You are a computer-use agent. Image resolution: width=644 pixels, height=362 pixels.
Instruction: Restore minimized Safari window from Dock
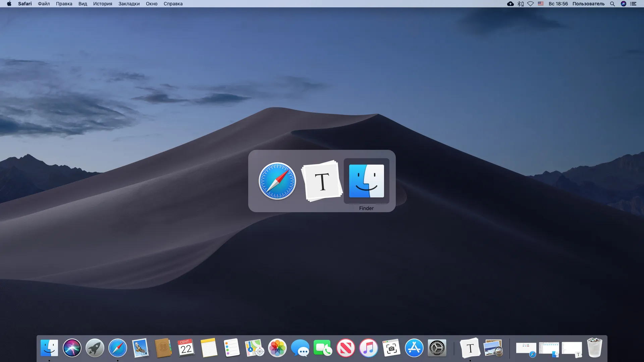pyautogui.click(x=526, y=349)
